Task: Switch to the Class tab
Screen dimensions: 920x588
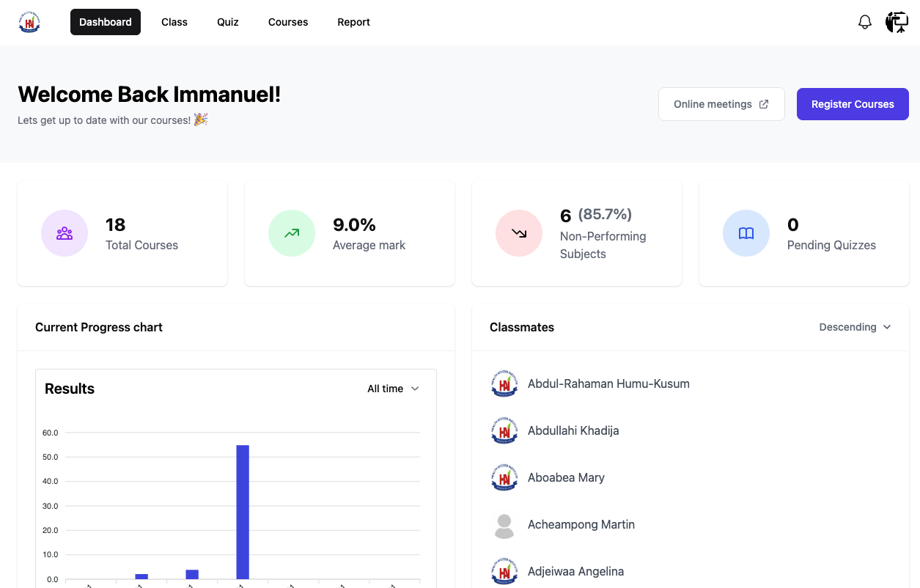Action: click(174, 22)
